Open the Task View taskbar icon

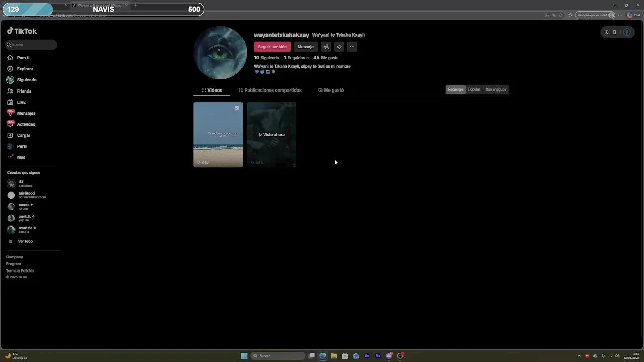pos(312,356)
